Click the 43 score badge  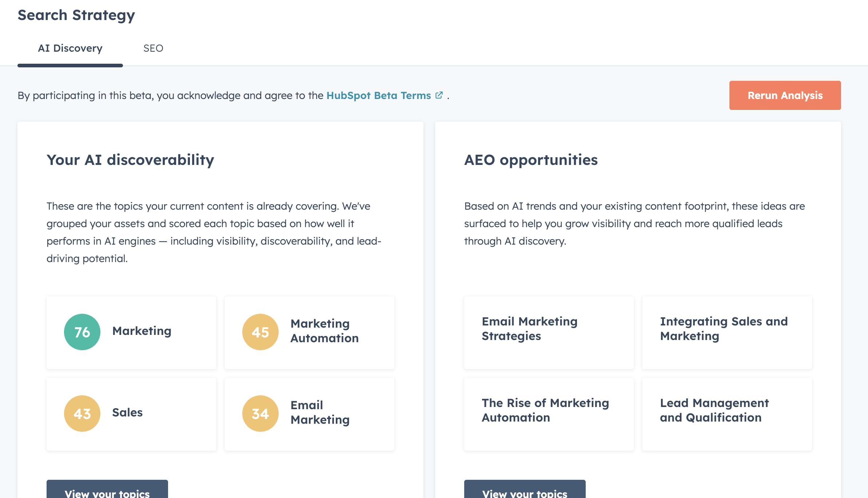click(82, 414)
